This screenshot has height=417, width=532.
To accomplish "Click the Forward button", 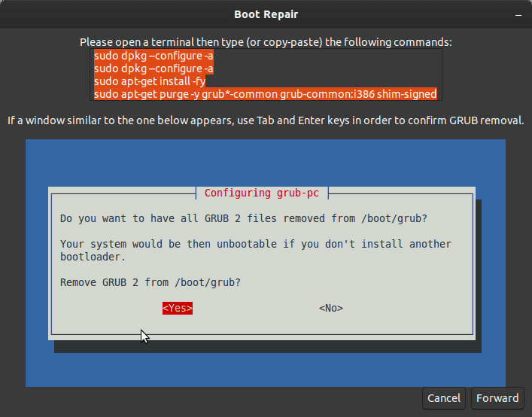I will point(497,398).
